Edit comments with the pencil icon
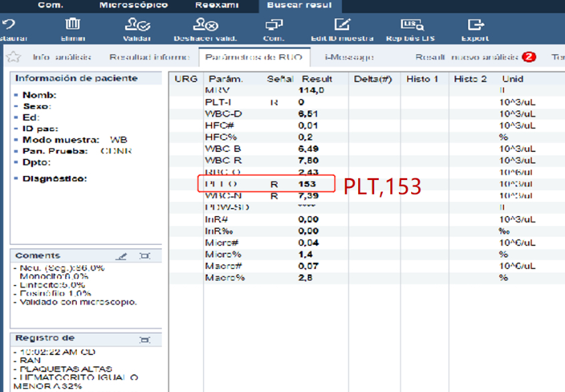The height and width of the screenshot is (392, 565). pyautogui.click(x=121, y=256)
